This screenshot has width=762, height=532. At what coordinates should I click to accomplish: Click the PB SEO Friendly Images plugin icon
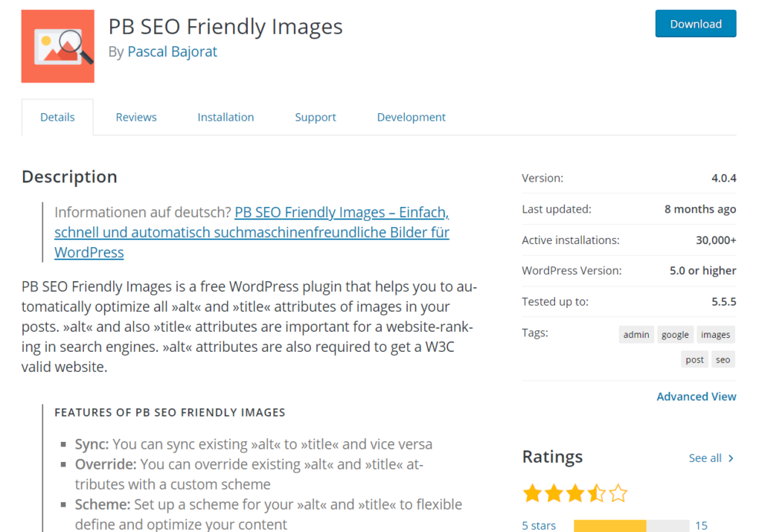point(58,46)
